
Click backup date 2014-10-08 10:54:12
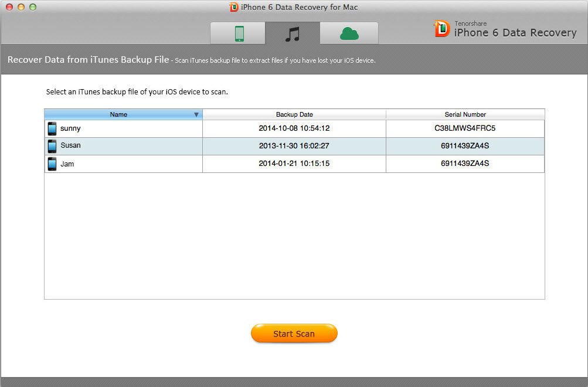click(x=294, y=128)
